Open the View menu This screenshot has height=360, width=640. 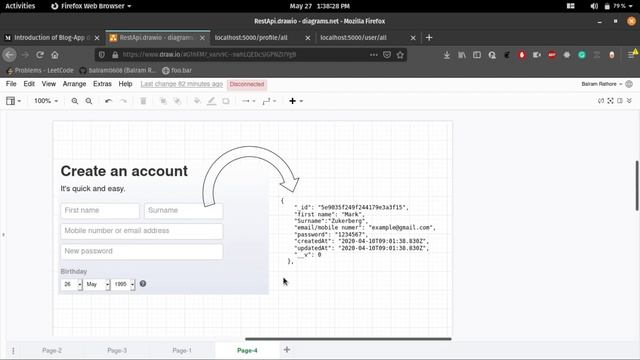tap(49, 84)
